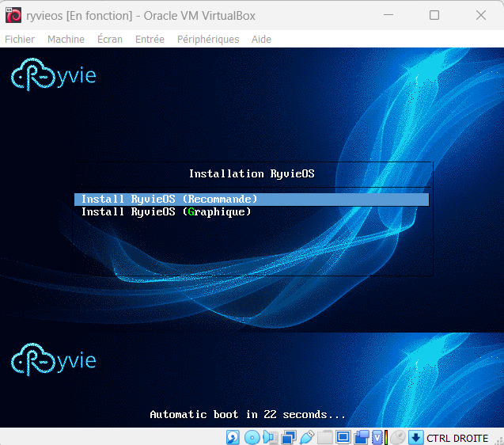
Task: Click the CPU load meter bar in status bar
Action: pyautogui.click(x=386, y=438)
